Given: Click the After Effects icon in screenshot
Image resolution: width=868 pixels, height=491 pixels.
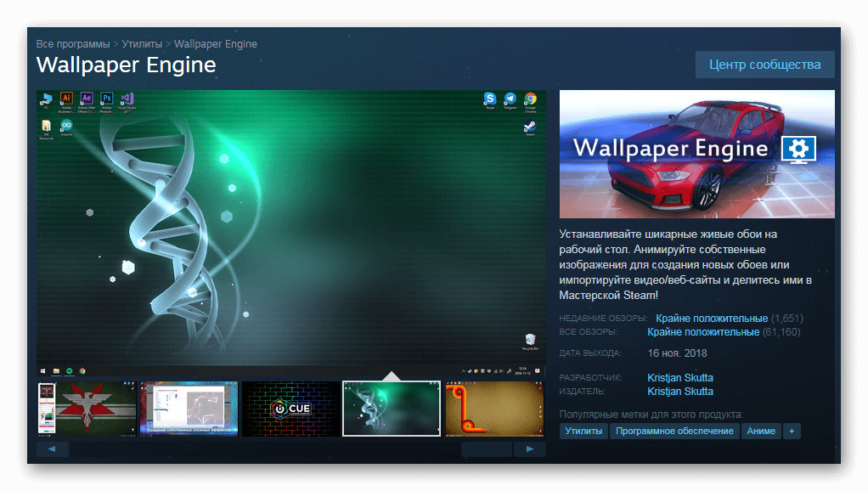Looking at the screenshot, I should (x=87, y=101).
